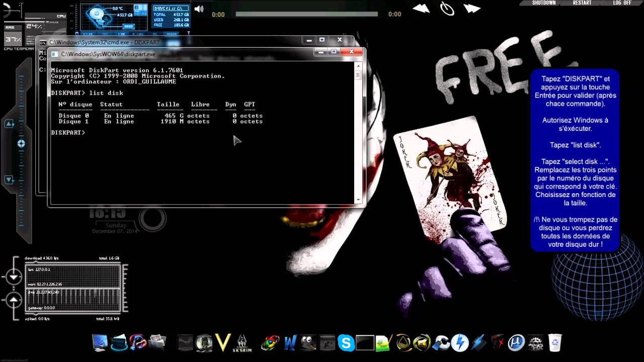Click the DRIVE C: label in HDD widget
This screenshot has width=644, height=362.
coord(171,9)
